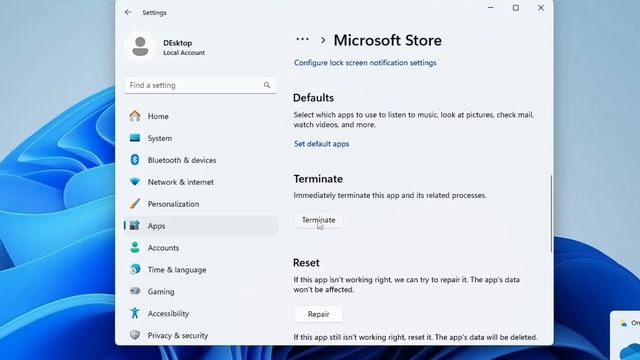The height and width of the screenshot is (360, 640).
Task: Click the vertical scrollbar thumb
Action: tap(551, 213)
